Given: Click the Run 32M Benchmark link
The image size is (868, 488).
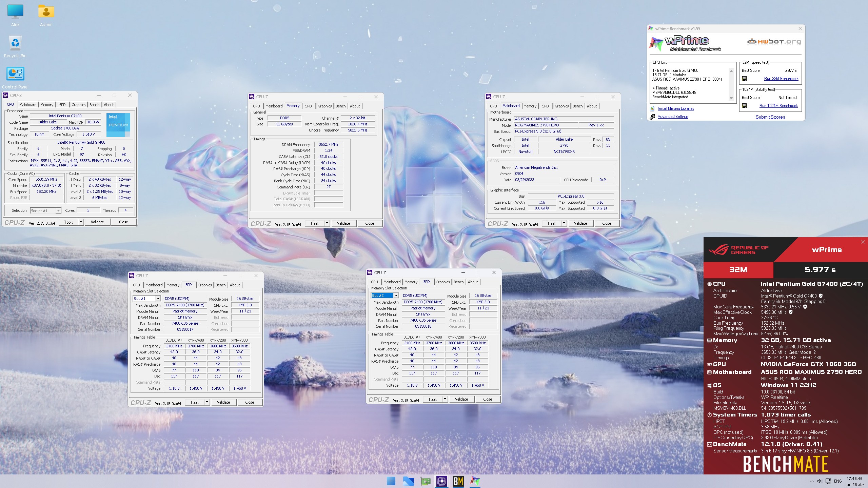Looking at the screenshot, I should [x=781, y=79].
